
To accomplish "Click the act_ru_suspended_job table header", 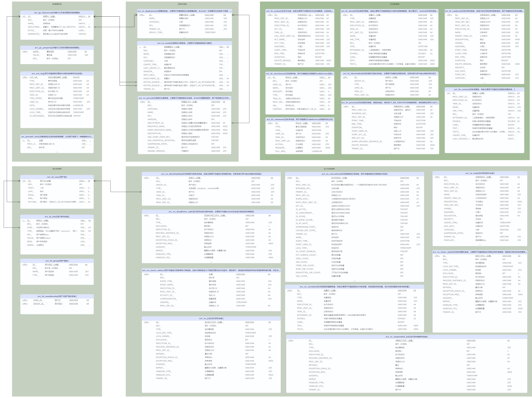I will click(407, 337).
